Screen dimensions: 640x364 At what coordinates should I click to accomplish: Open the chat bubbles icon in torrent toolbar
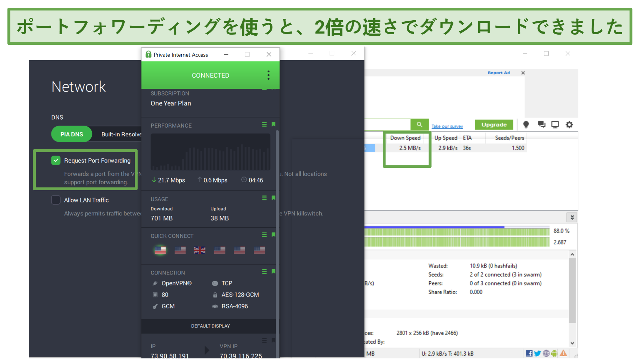click(542, 124)
